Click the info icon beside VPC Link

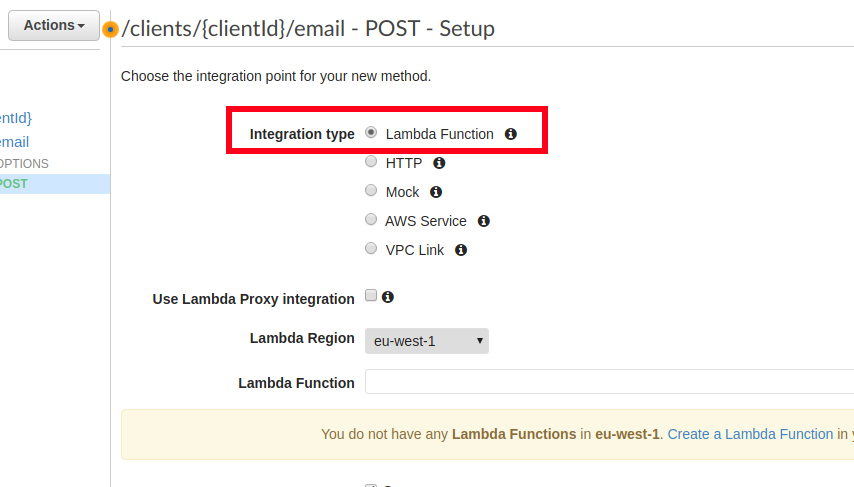coord(461,250)
